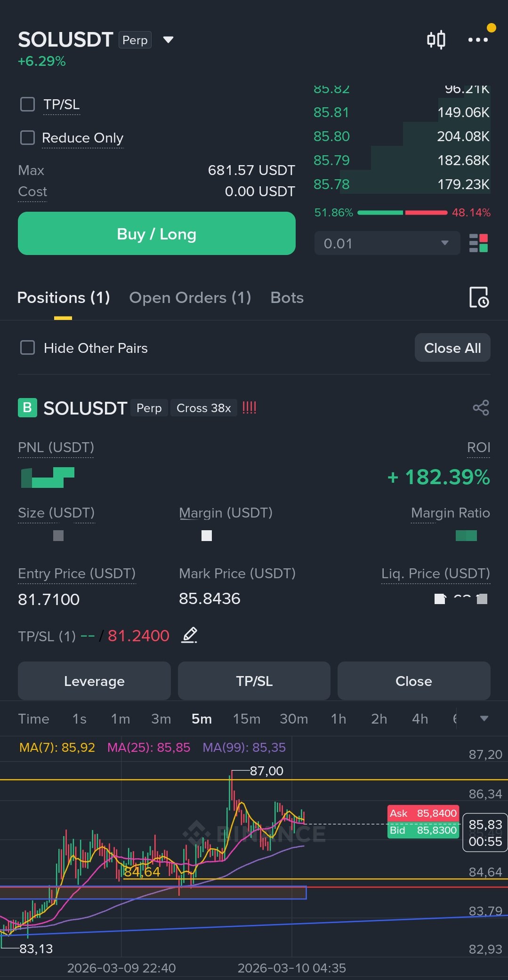Check the Reduce Only option
Viewport: 508px width, 980px height.
pos(28,138)
